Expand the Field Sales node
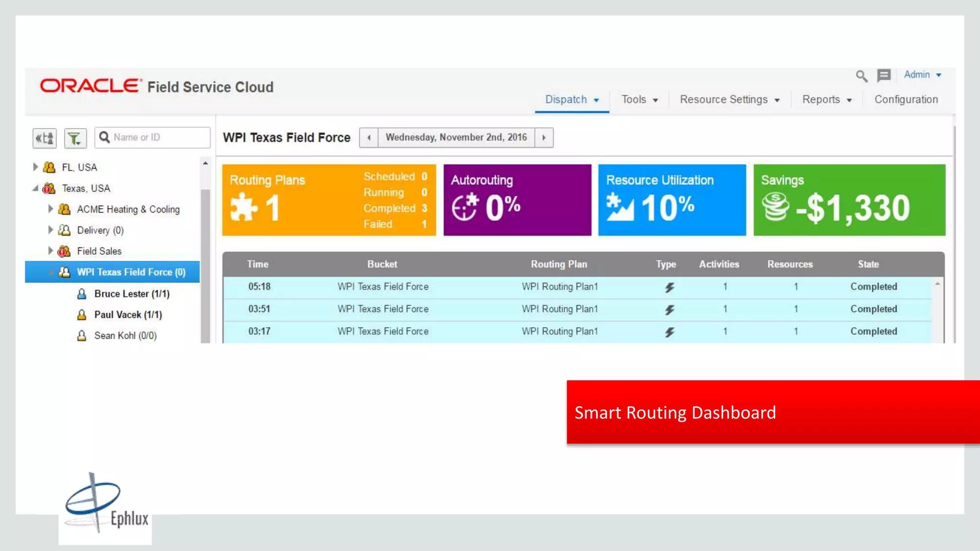Screen dimensions: 980x551 (50, 251)
